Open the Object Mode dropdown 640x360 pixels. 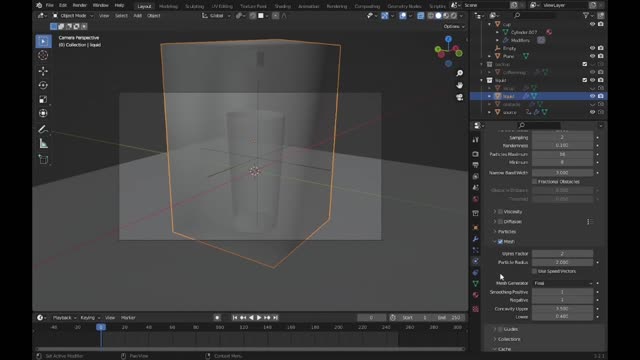pyautogui.click(x=73, y=16)
